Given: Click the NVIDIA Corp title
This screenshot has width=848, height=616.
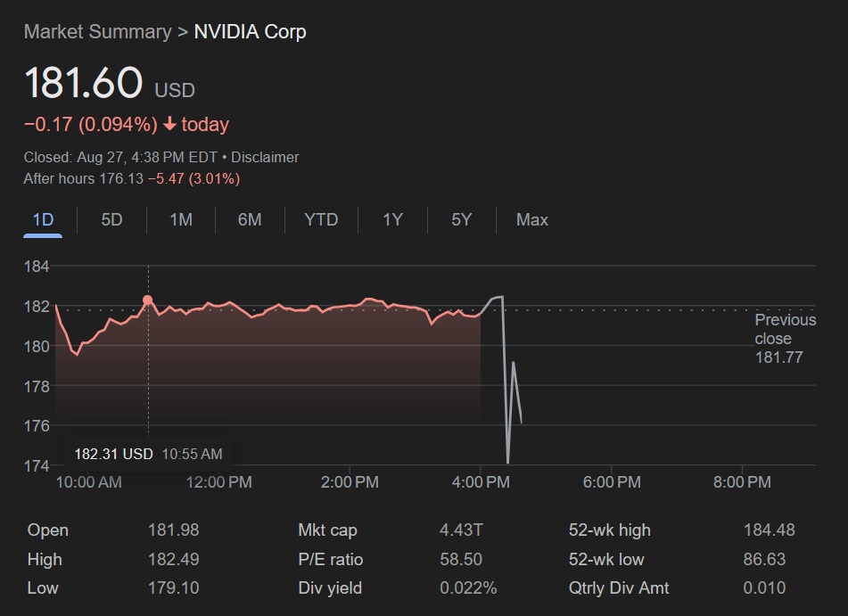Looking at the screenshot, I should [x=250, y=32].
